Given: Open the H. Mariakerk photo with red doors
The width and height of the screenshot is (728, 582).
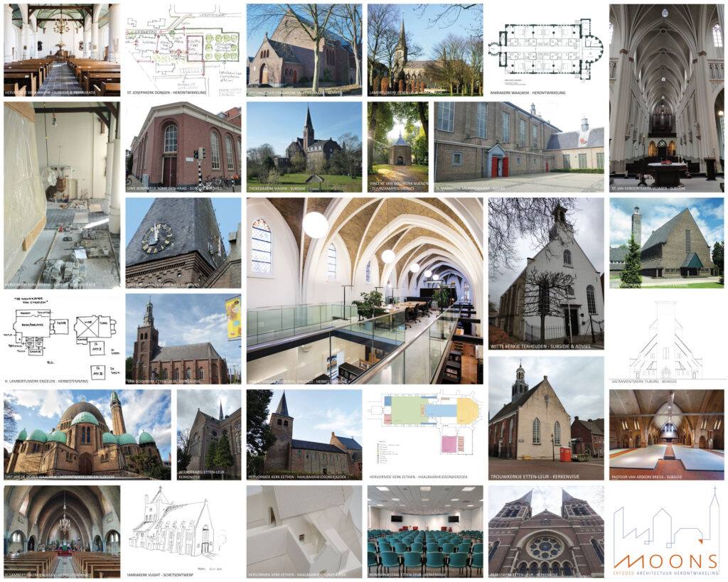Looking at the screenshot, I should click(x=519, y=147).
